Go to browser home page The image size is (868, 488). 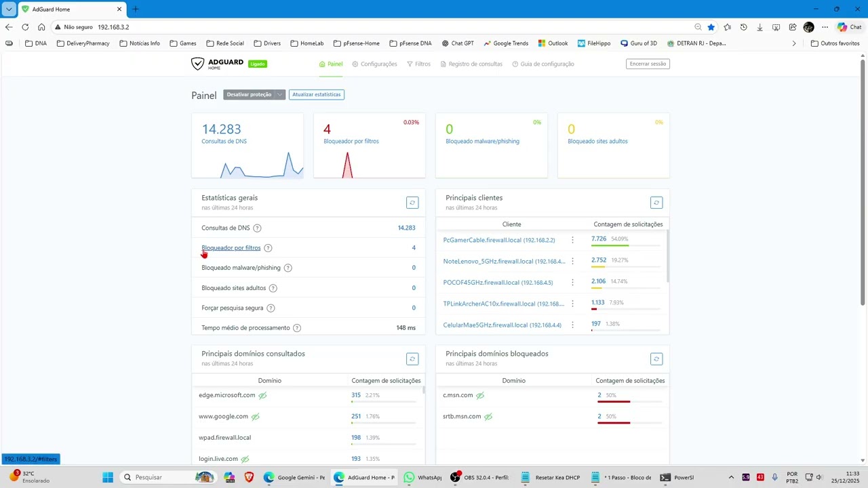coord(41,27)
